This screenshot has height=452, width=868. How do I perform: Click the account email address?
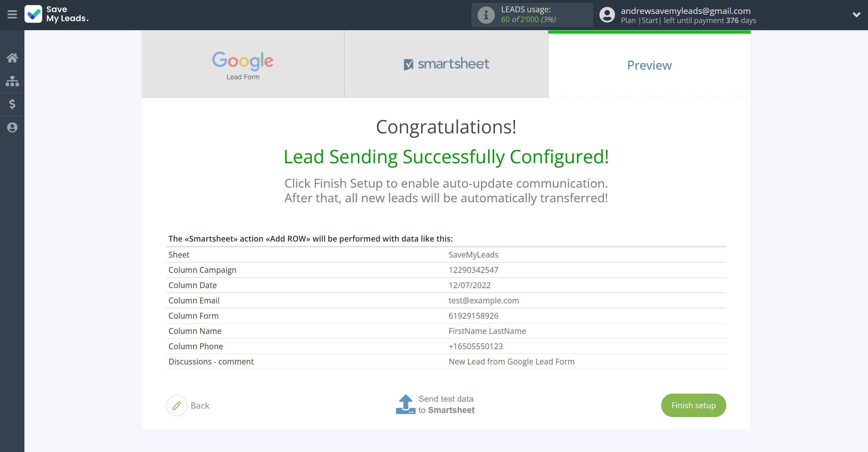(x=686, y=11)
